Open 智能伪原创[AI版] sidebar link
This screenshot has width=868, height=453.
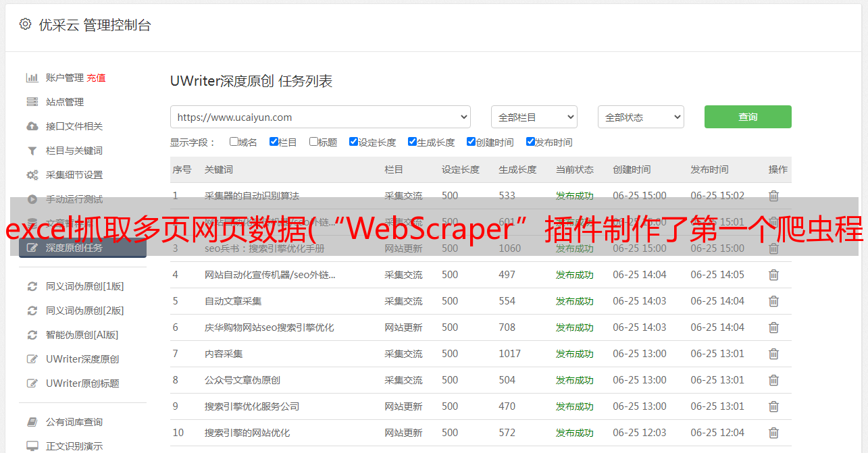click(x=82, y=335)
